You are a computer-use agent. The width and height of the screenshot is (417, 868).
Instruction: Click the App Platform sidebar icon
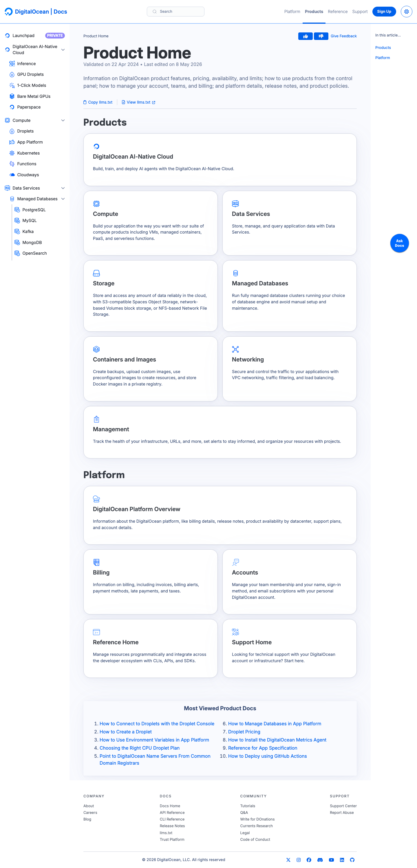[12, 142]
